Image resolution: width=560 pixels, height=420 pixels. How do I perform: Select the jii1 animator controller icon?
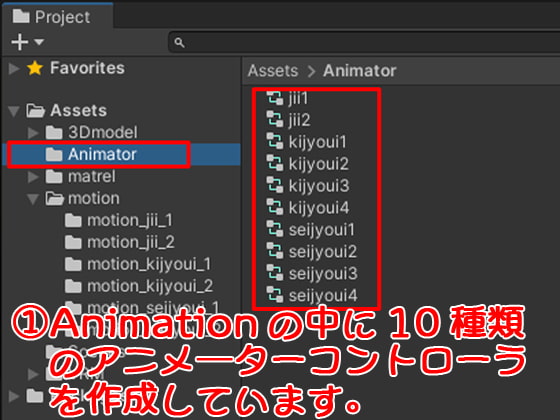coord(275,98)
